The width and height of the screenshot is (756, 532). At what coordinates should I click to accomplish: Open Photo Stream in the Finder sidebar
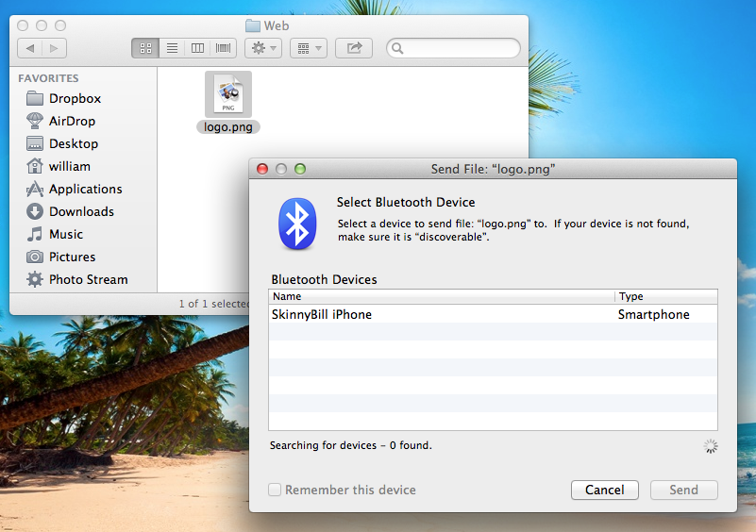[88, 279]
